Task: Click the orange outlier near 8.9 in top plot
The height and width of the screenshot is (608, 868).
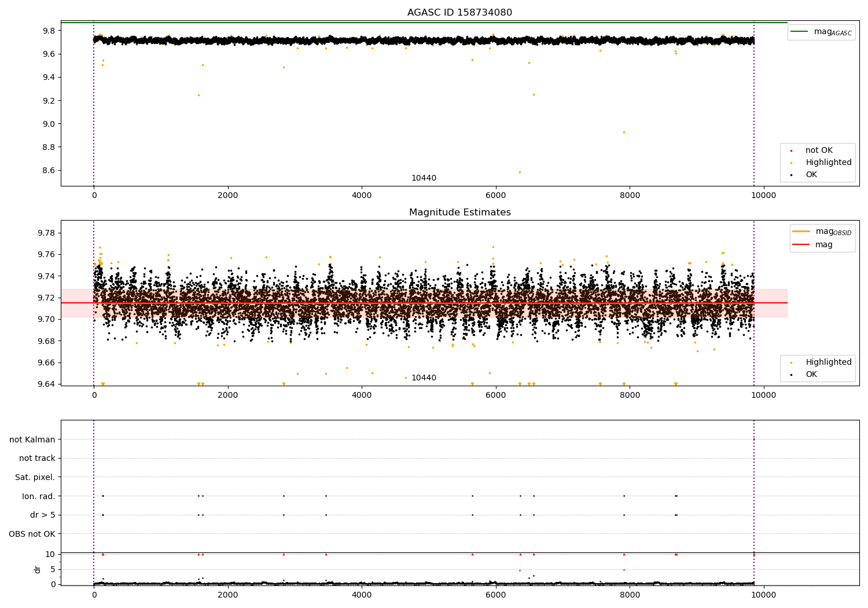Action: (624, 132)
